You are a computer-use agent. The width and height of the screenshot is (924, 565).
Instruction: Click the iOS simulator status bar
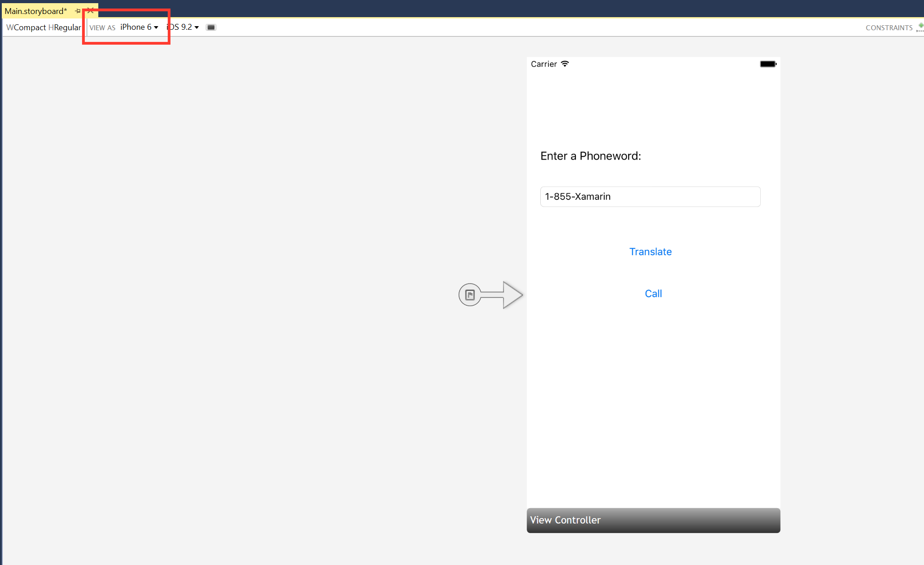(x=653, y=64)
